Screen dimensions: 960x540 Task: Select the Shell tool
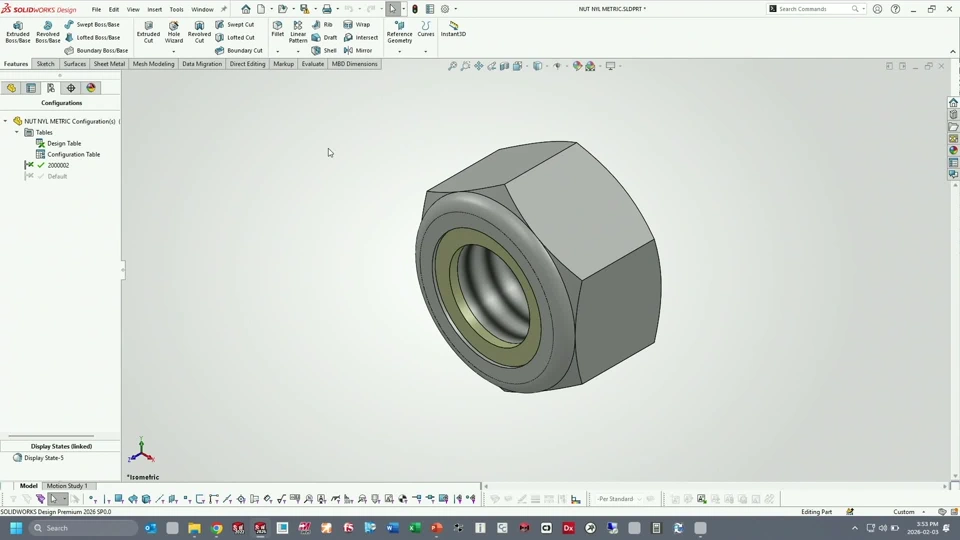[x=324, y=50]
